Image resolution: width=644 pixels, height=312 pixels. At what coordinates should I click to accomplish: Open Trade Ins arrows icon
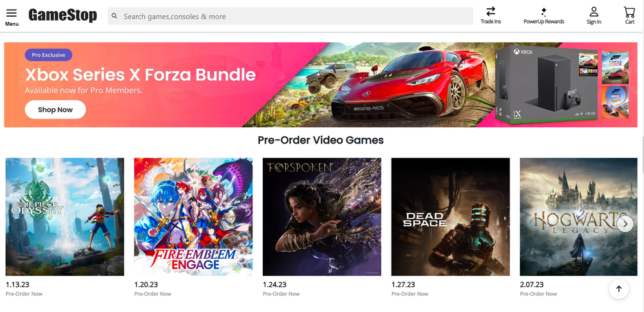pos(491,12)
